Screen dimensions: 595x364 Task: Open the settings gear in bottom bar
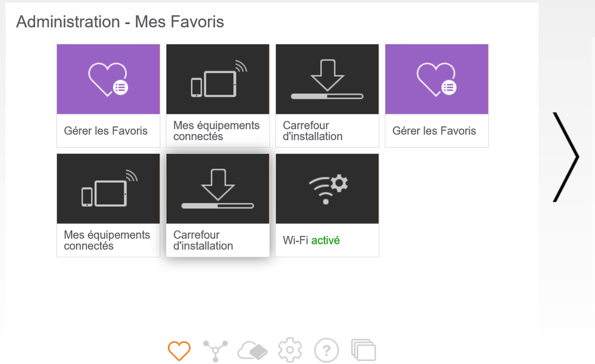[x=290, y=350]
